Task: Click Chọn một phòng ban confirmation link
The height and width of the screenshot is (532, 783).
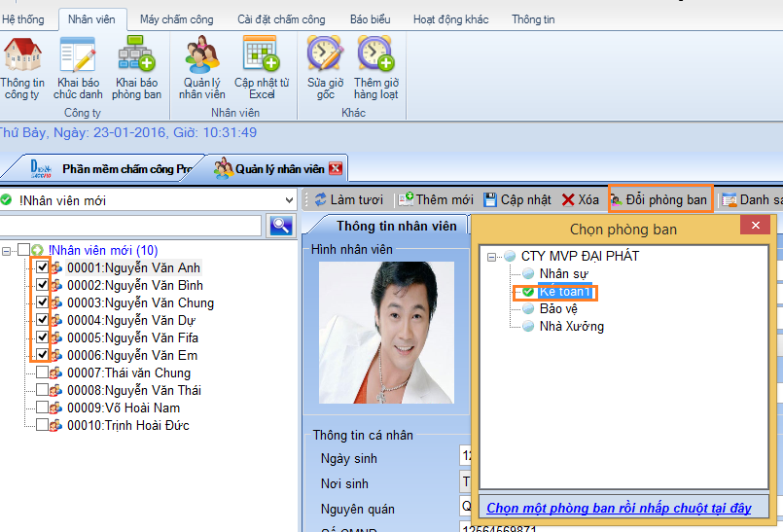Action: (x=619, y=508)
